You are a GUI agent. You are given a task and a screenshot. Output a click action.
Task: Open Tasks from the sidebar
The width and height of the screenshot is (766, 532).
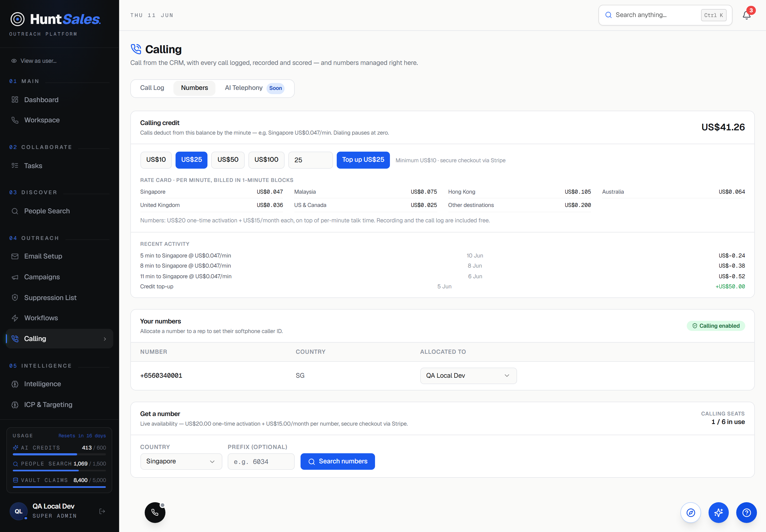(59, 166)
